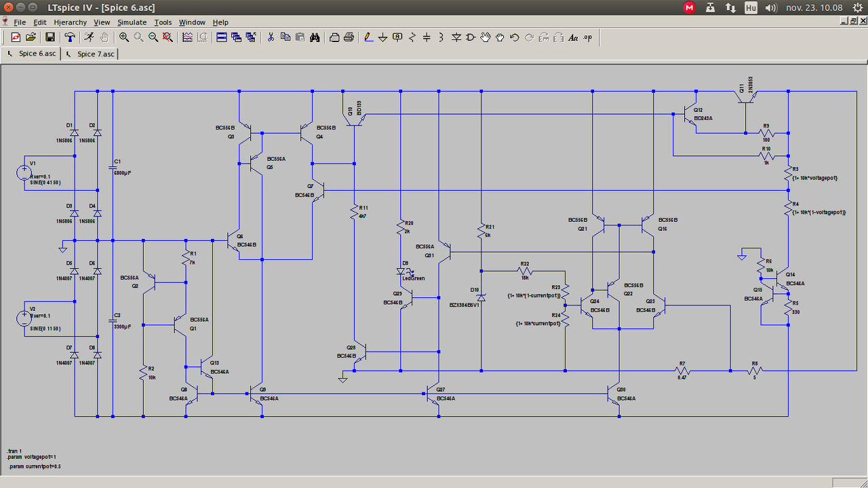Open the Window menu
This screenshot has width=868, height=488.
click(x=192, y=22)
